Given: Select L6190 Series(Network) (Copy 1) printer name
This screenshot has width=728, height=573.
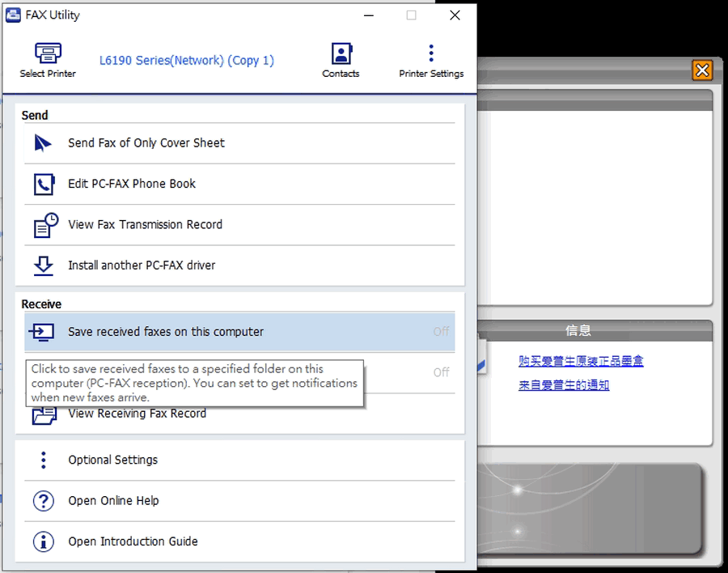Looking at the screenshot, I should (x=187, y=61).
